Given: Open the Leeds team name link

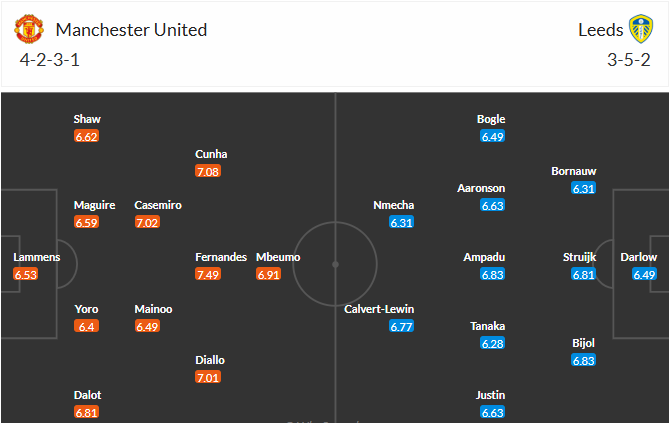Looking at the screenshot, I should coord(600,30).
